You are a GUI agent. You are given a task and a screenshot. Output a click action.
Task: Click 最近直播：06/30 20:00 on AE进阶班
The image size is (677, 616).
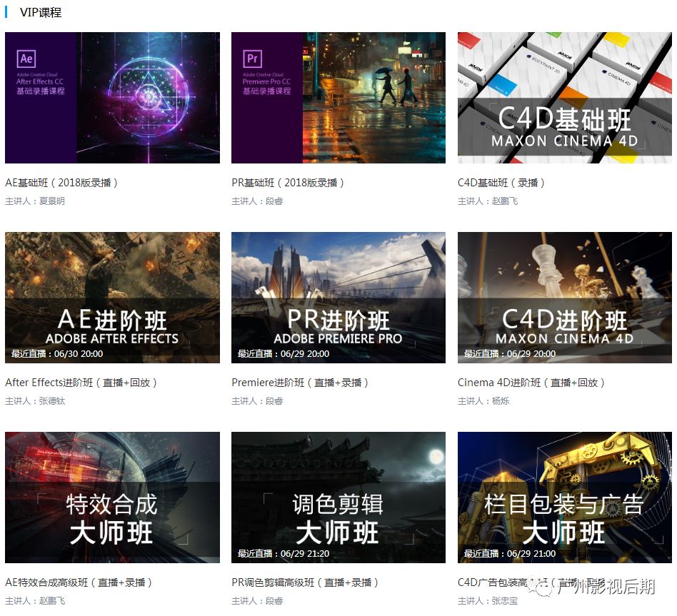57,353
